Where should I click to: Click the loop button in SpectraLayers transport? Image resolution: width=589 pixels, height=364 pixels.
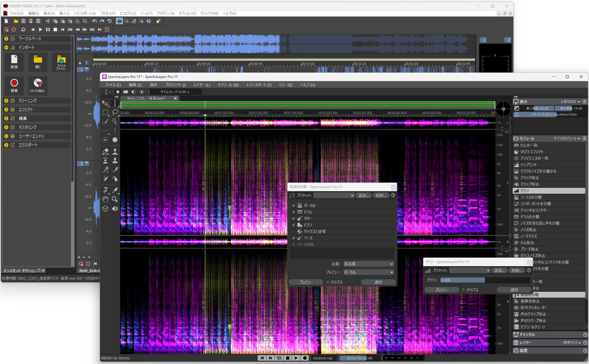click(279, 358)
